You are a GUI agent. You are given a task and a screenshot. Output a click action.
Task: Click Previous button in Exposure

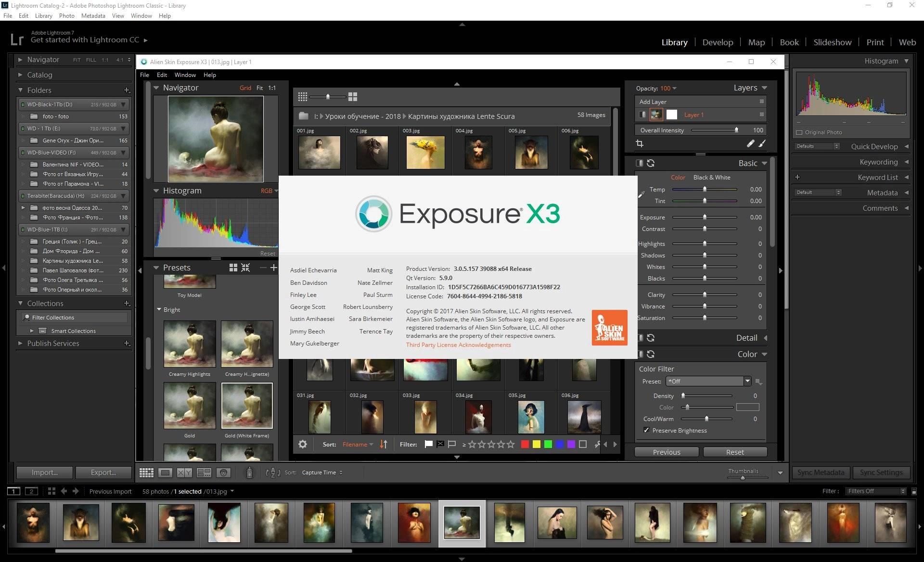(x=667, y=452)
